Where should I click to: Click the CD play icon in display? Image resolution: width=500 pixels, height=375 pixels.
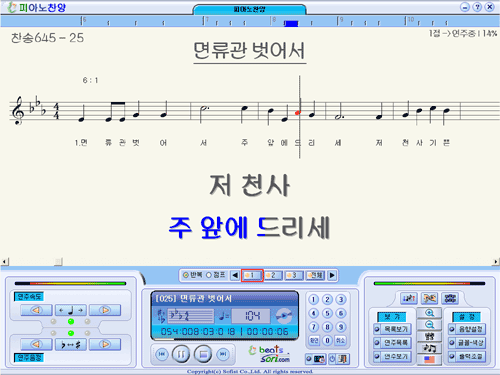coord(284,315)
